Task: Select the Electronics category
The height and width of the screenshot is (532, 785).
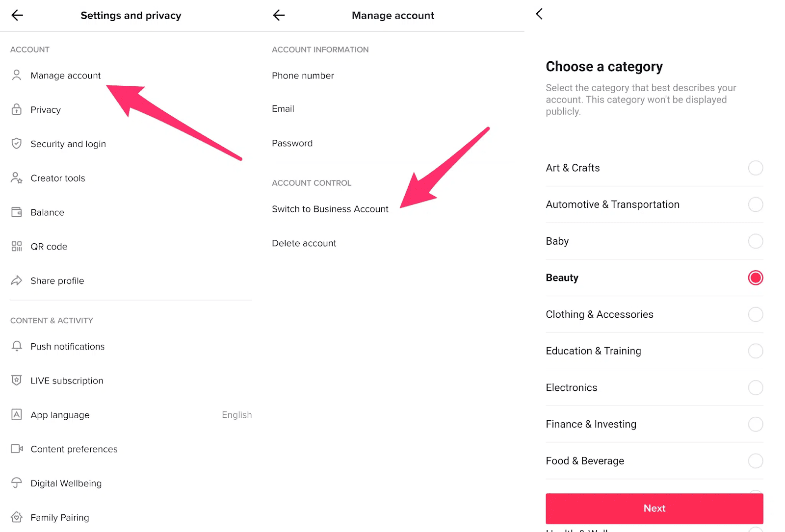Action: click(756, 387)
